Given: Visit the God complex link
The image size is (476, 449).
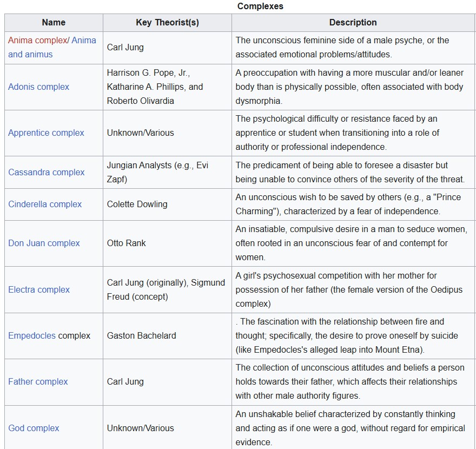Looking at the screenshot, I should pos(34,428).
